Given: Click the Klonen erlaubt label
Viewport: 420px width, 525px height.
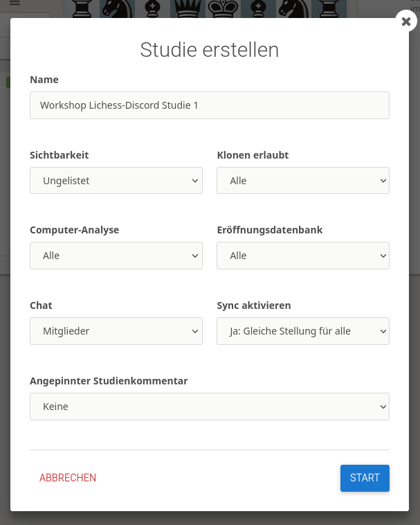Looking at the screenshot, I should (x=253, y=155).
